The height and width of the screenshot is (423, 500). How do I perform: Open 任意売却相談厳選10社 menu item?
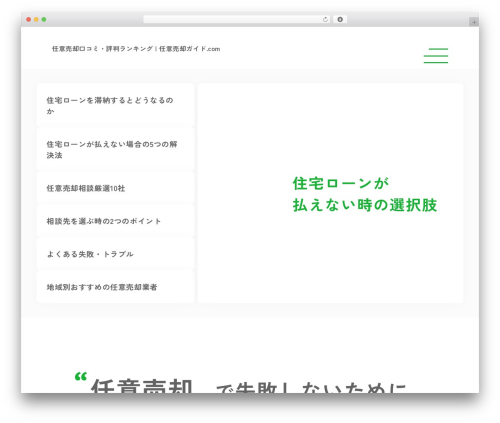(x=115, y=188)
